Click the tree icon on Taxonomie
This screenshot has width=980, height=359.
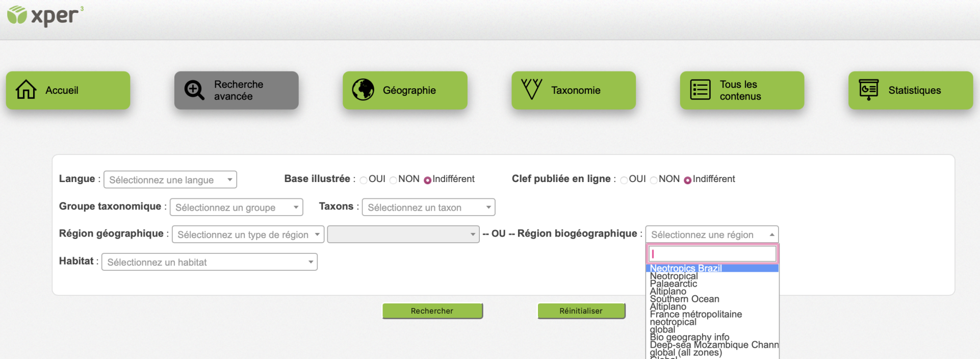[531, 90]
